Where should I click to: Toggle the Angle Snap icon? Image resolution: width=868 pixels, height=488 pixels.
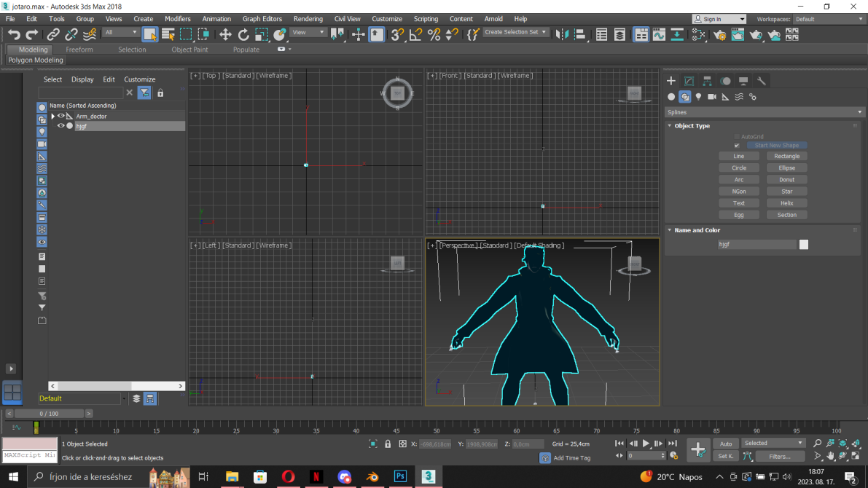[x=415, y=35]
